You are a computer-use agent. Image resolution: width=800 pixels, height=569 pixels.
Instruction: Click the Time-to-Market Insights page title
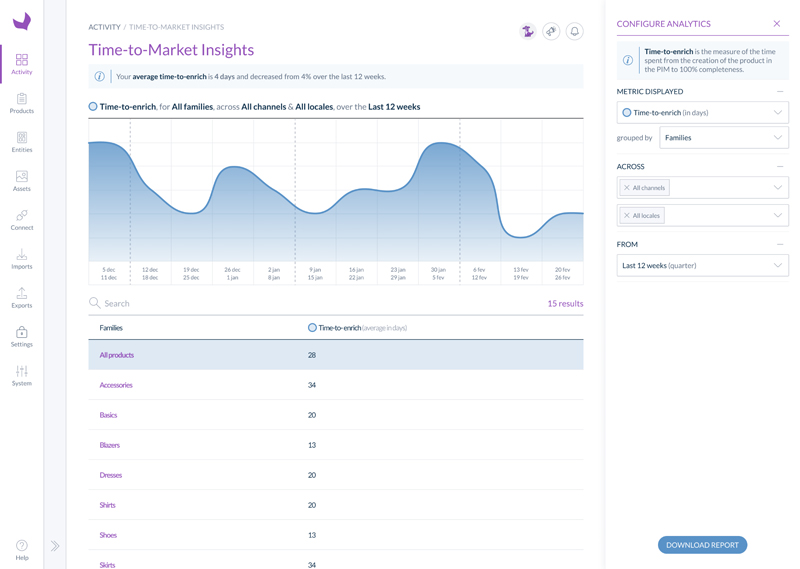coord(171,50)
